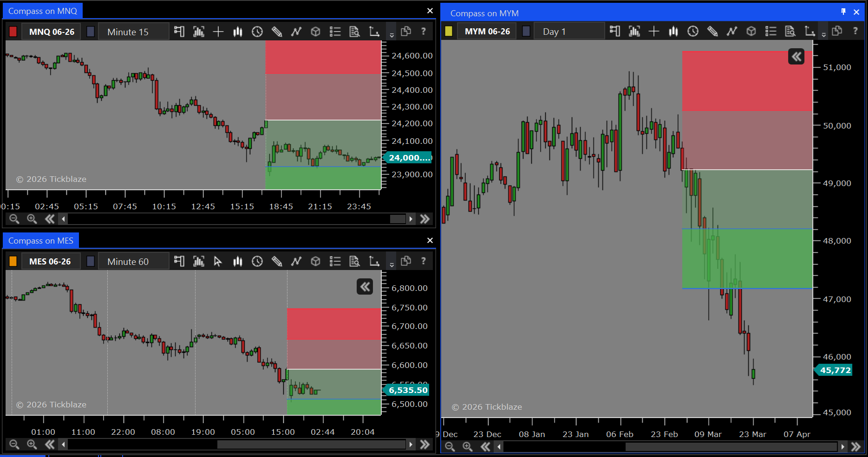Open candlestick chart type in MYM toolbar
Viewport: 868px width, 457px height.
pos(673,31)
